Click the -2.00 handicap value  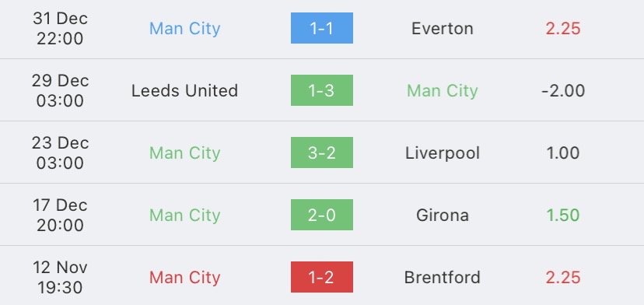(563, 90)
